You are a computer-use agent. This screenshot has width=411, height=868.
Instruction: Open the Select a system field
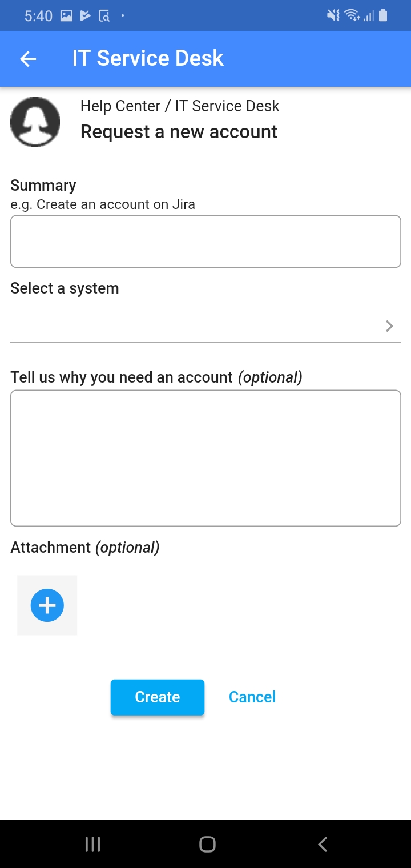[194, 326]
